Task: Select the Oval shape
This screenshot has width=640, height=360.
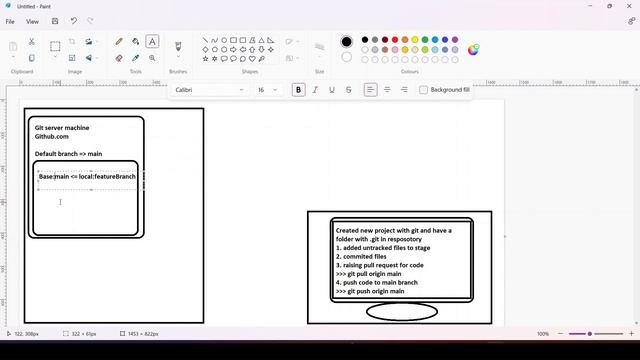Action: pyautogui.click(x=224, y=40)
